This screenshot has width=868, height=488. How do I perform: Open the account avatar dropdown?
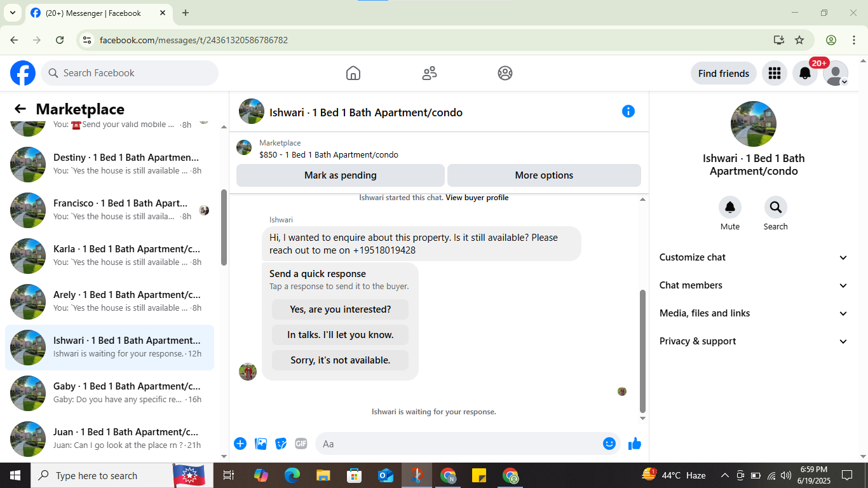(836, 73)
